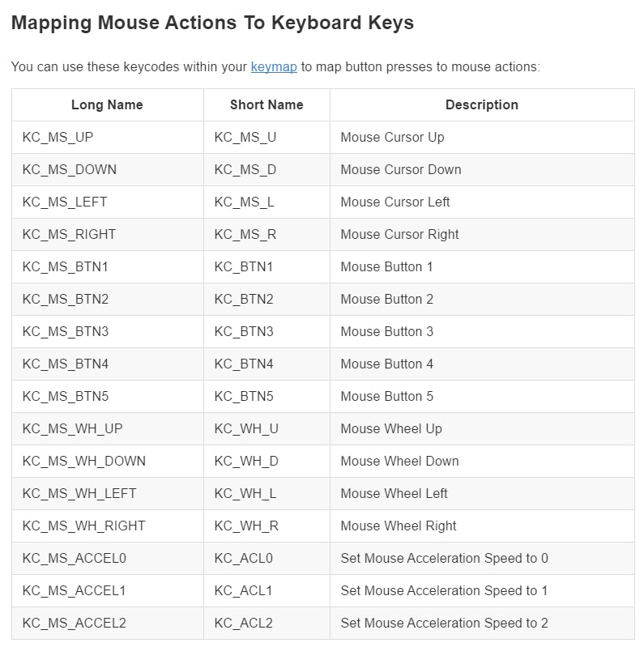Click the KC_MS_D short name cell

pyautogui.click(x=245, y=169)
